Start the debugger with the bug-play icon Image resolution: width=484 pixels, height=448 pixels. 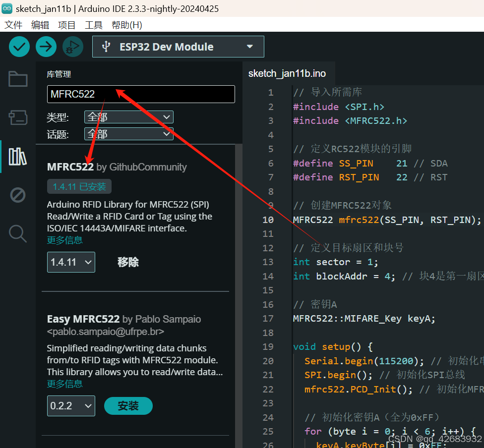pyautogui.click(x=73, y=47)
